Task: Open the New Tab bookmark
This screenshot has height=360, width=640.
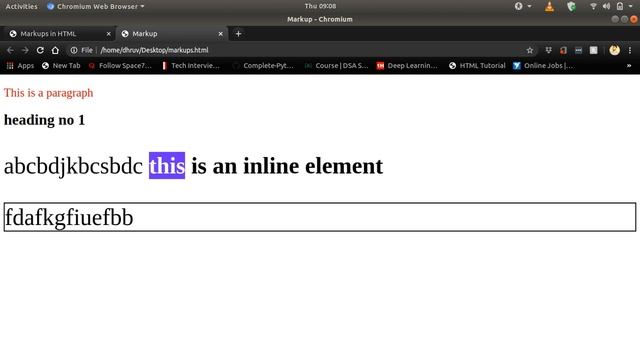Action: pos(61,66)
